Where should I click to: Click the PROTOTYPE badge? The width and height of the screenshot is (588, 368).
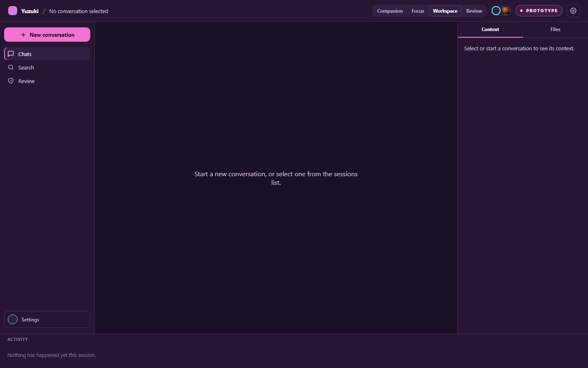(539, 11)
